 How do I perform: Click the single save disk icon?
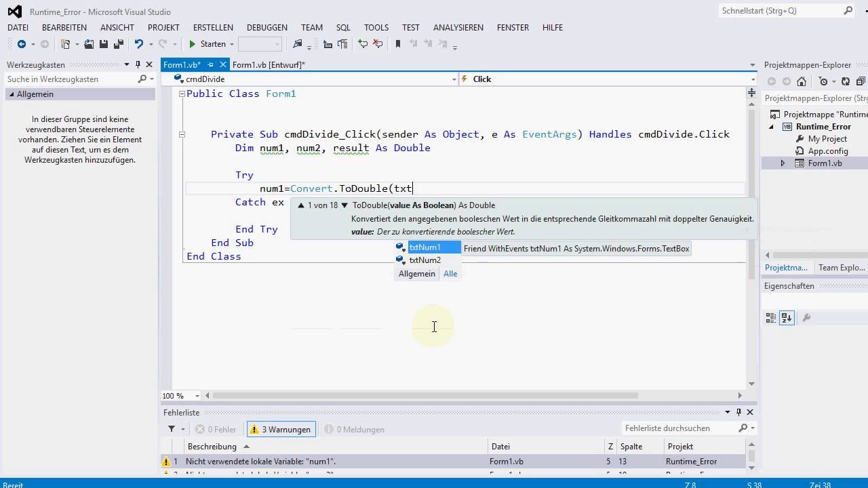[104, 44]
